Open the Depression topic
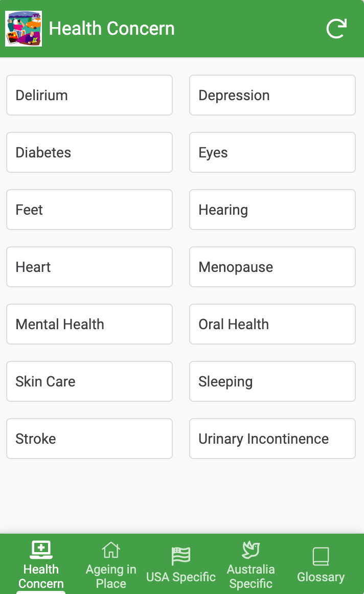The width and height of the screenshot is (364, 594). (x=272, y=95)
